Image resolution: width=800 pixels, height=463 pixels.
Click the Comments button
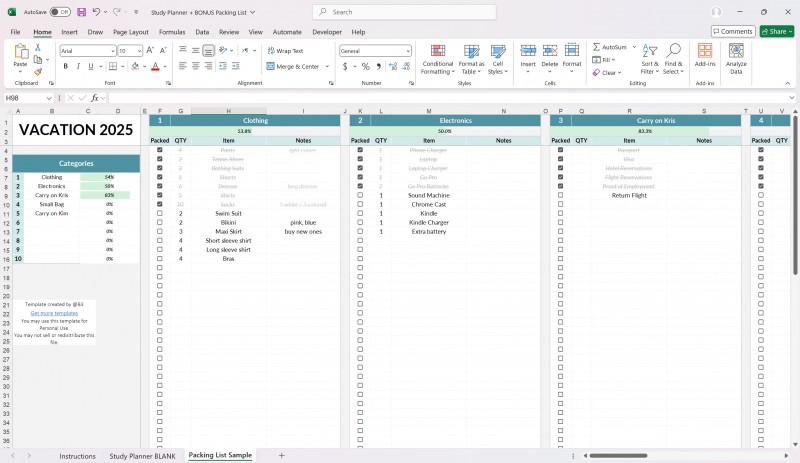pyautogui.click(x=733, y=31)
